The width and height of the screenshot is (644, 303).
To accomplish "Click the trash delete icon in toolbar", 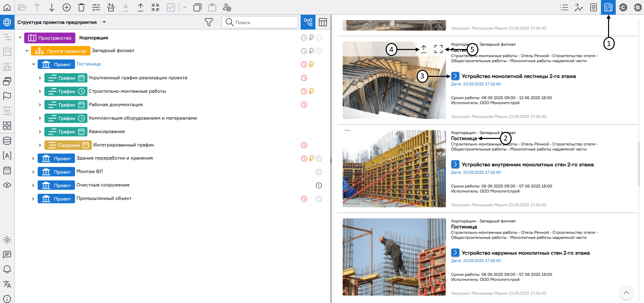I will (x=81, y=7).
